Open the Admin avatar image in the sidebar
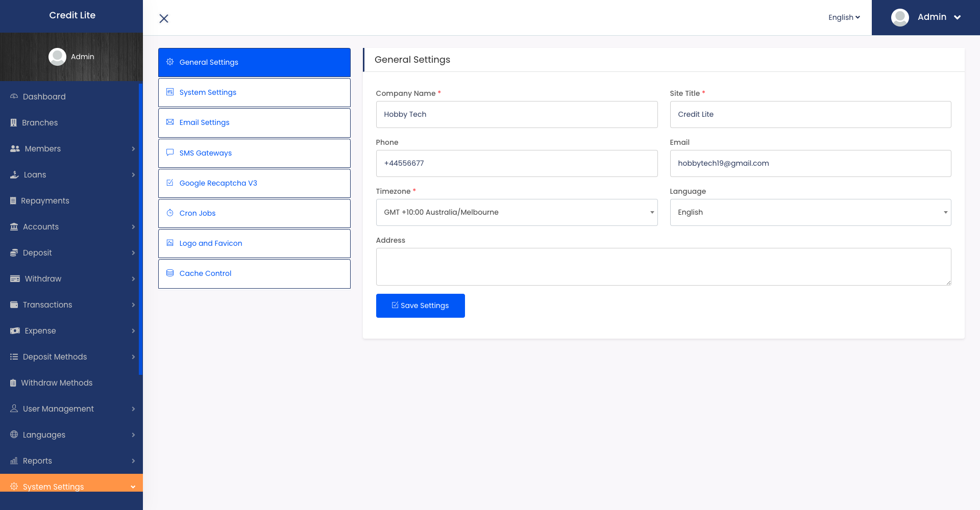The width and height of the screenshot is (980, 510). coord(58,57)
